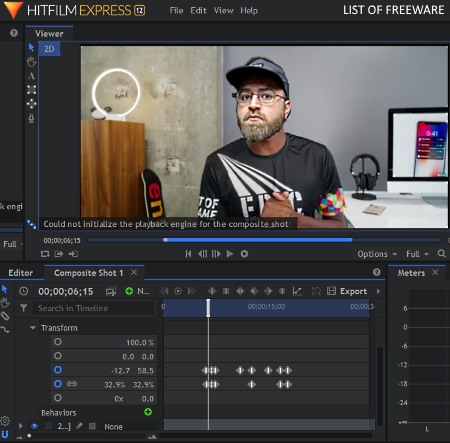The height and width of the screenshot is (443, 450).
Task: Click the timeline panel help icon
Action: pos(377,272)
